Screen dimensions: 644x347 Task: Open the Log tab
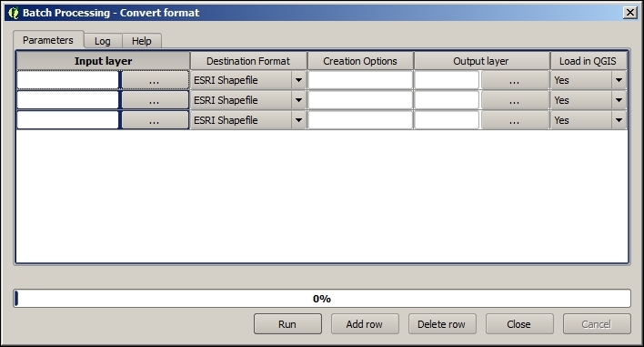(103, 41)
